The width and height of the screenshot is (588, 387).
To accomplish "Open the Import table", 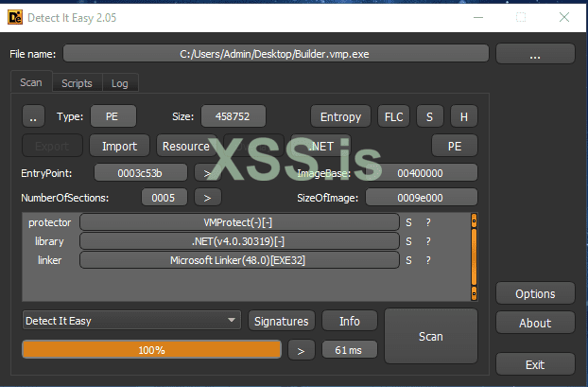I will coord(120,146).
